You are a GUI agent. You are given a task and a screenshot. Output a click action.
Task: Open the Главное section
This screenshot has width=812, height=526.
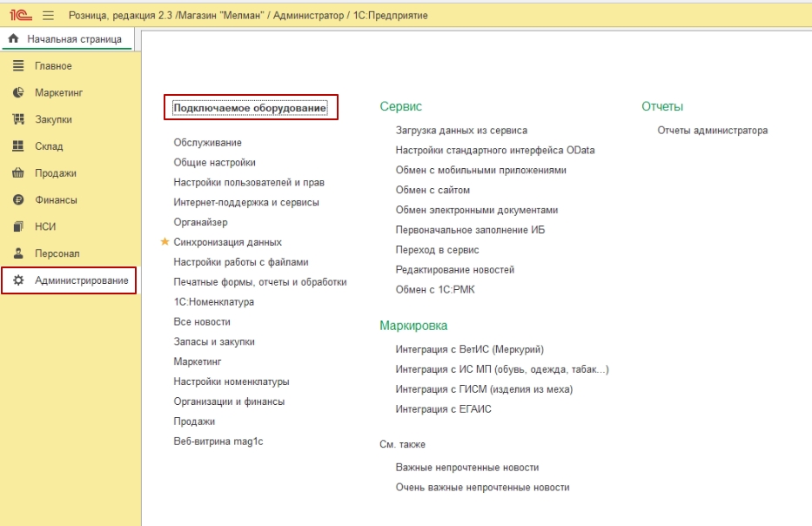click(53, 66)
